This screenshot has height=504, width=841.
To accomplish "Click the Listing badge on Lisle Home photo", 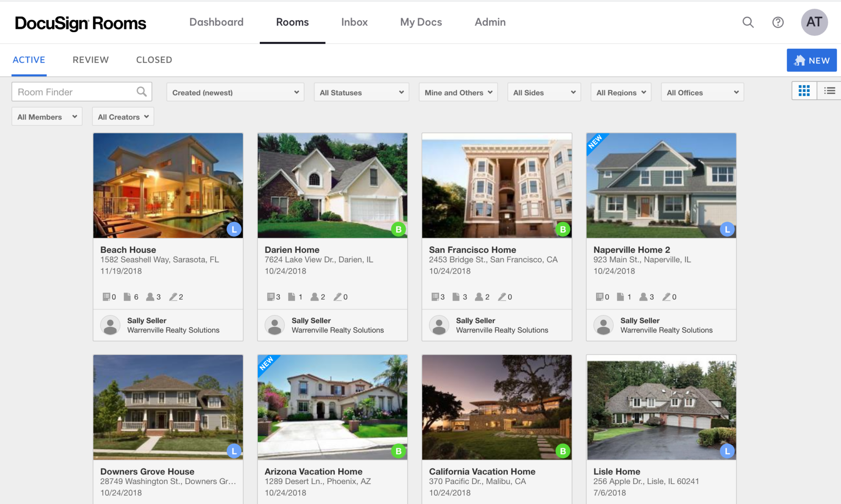I will [x=727, y=451].
